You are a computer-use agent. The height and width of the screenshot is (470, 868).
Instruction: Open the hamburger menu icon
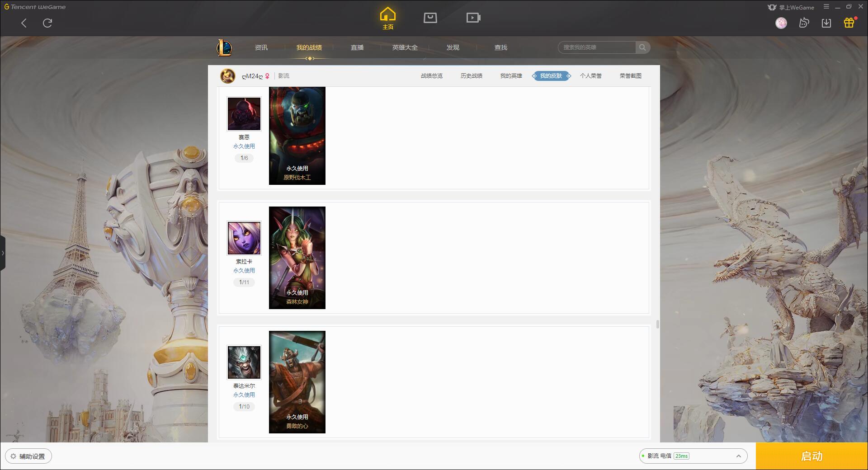coord(826,7)
